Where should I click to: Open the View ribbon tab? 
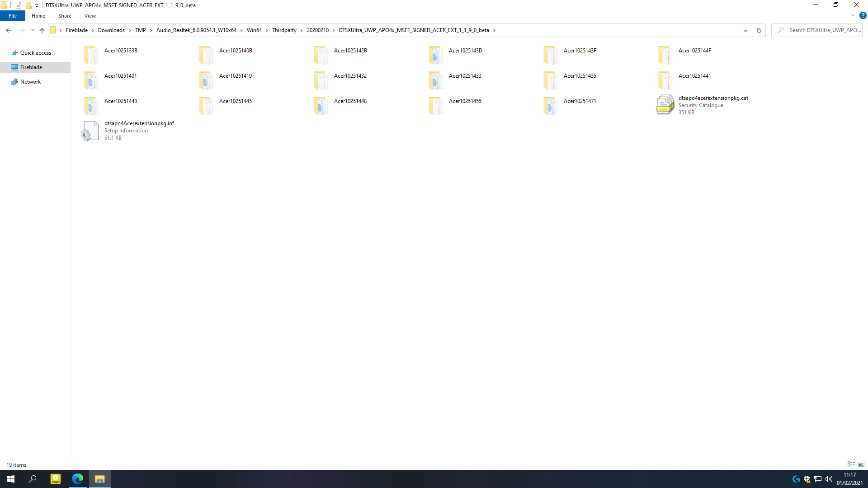[90, 16]
